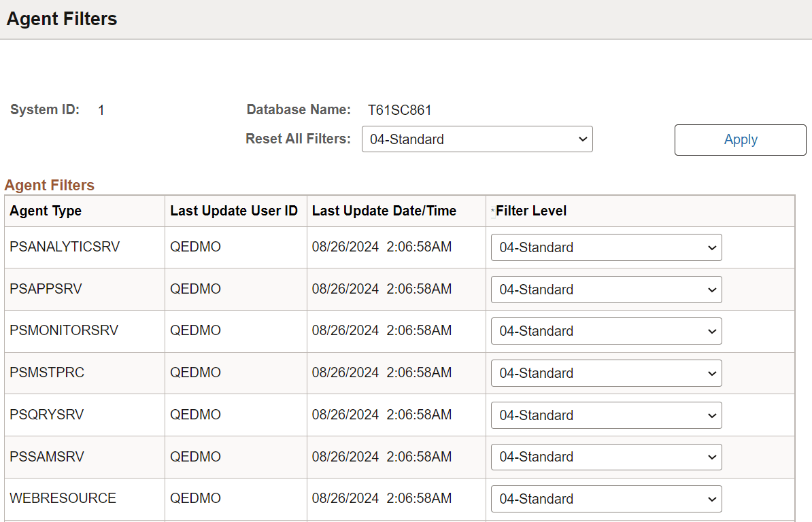The width and height of the screenshot is (812, 522).
Task: Click the Apply button
Action: pos(740,139)
